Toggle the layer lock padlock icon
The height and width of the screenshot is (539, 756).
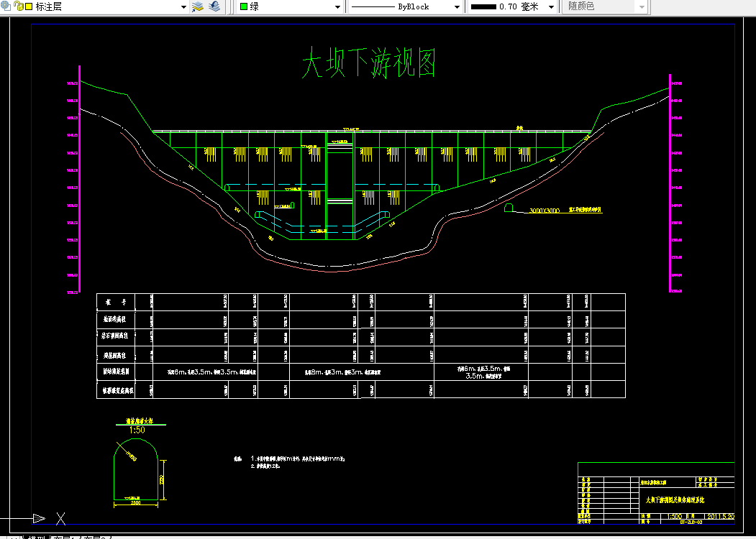tap(18, 6)
